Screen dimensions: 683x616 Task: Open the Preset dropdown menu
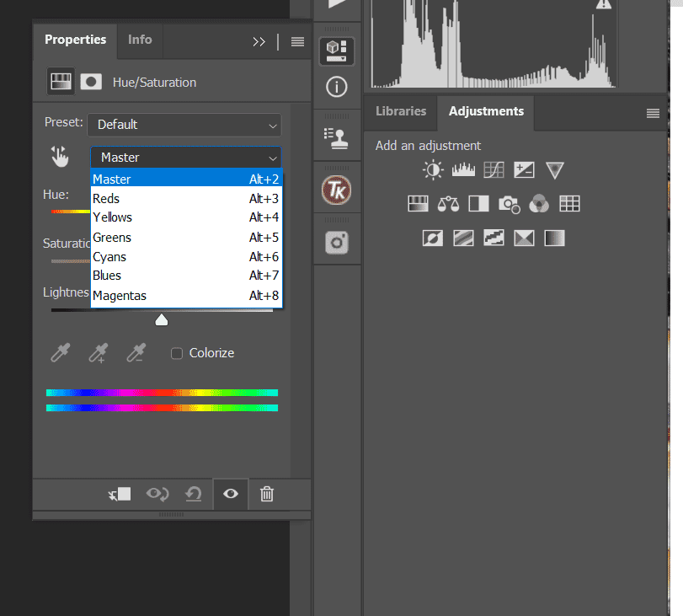[x=184, y=124]
